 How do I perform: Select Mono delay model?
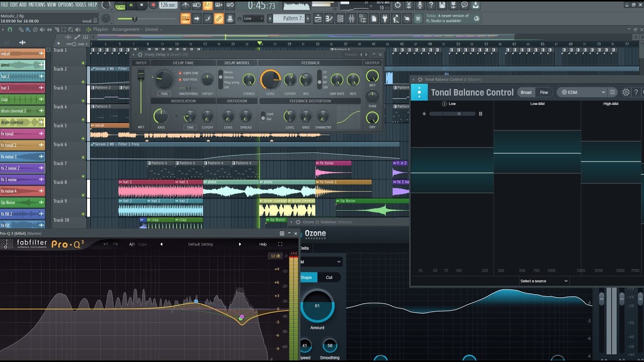[228, 72]
